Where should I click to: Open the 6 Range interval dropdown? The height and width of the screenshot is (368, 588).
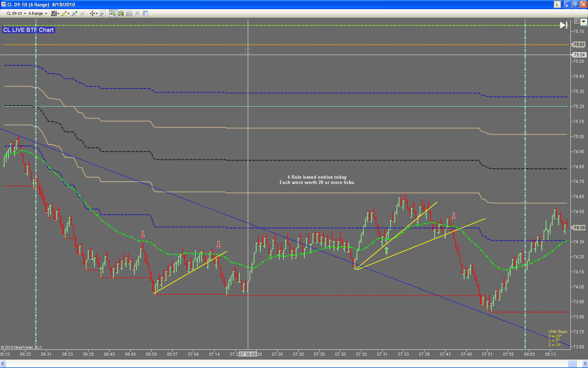(x=38, y=13)
